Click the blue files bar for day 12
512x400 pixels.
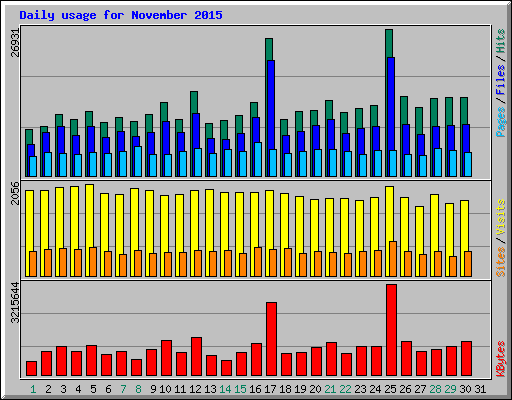pyautogui.click(x=196, y=131)
